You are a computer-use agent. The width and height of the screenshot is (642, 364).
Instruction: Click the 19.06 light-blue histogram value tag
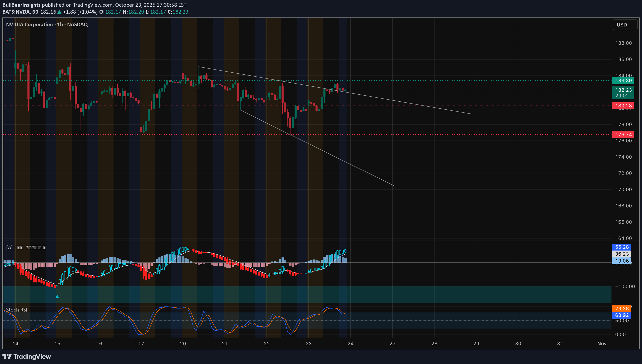point(621,261)
